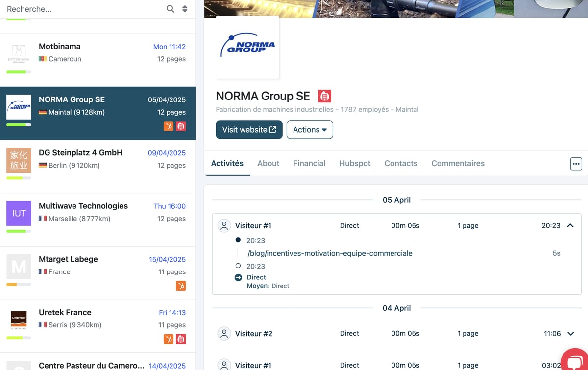The width and height of the screenshot is (588, 370).
Task: Click the purple IUT avatar icon
Action: [19, 213]
